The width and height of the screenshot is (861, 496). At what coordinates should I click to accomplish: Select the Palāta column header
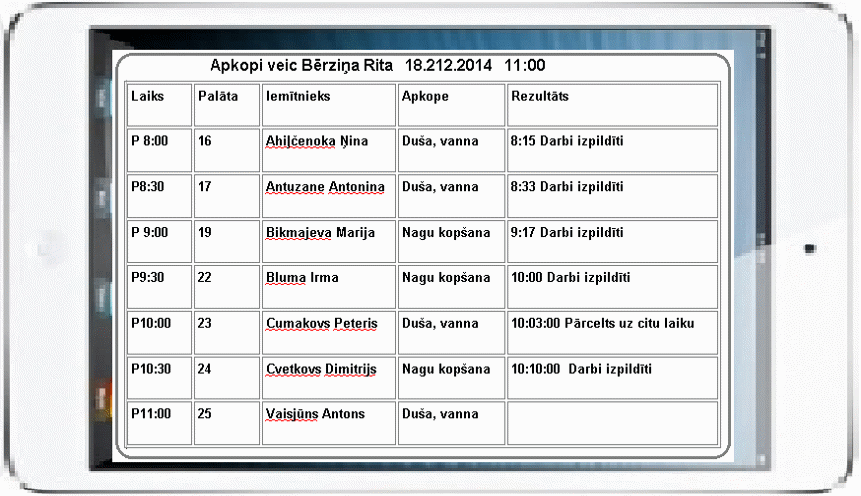click(x=218, y=97)
